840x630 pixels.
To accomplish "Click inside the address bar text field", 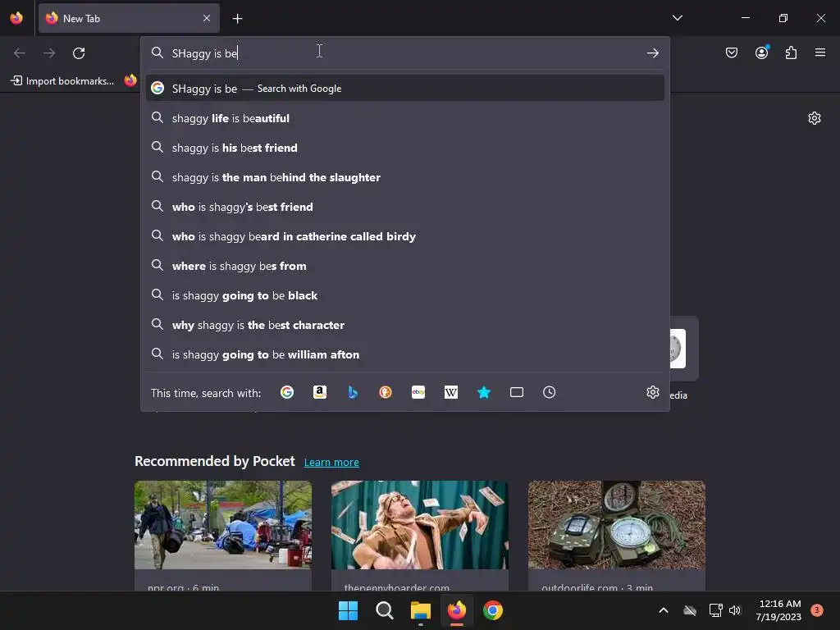I will 404,53.
